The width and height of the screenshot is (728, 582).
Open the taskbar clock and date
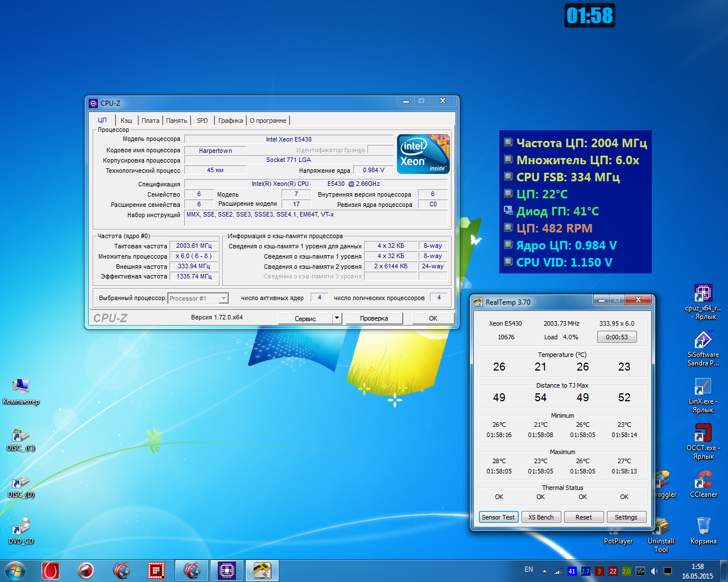[698, 571]
